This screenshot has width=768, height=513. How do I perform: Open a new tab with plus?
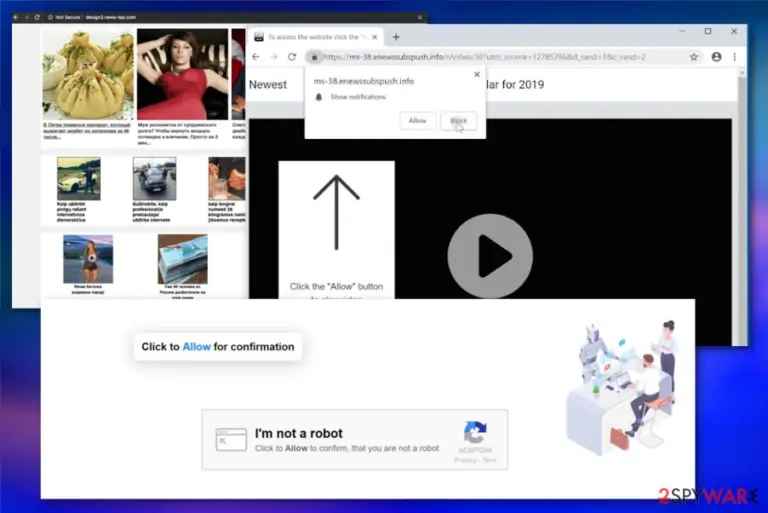(396, 37)
